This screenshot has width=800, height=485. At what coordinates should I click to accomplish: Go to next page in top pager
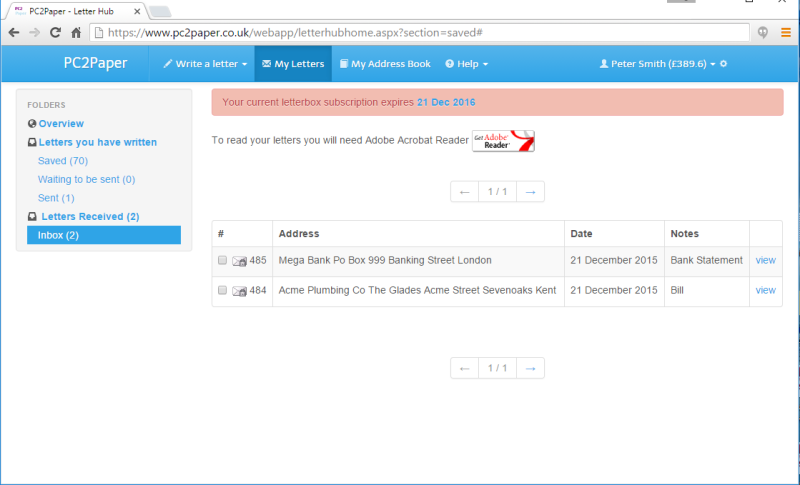[x=531, y=192]
